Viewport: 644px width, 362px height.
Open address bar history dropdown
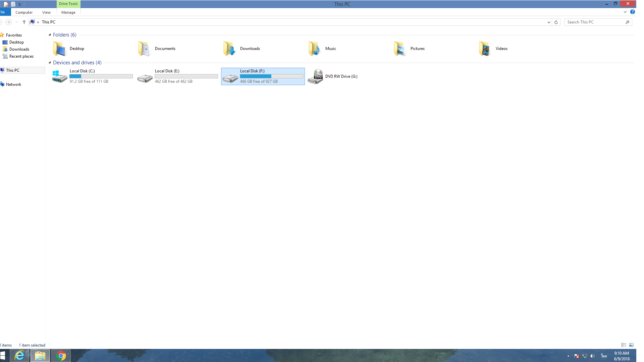(549, 22)
